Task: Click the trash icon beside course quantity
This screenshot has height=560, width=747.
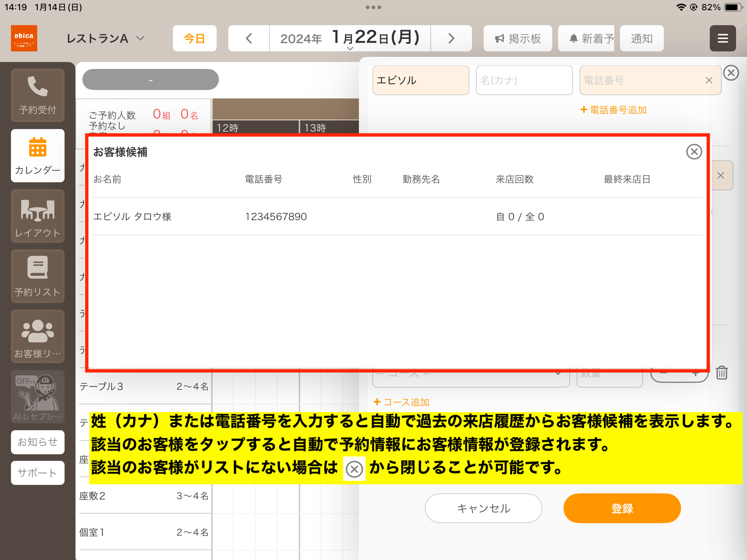Action: click(721, 373)
